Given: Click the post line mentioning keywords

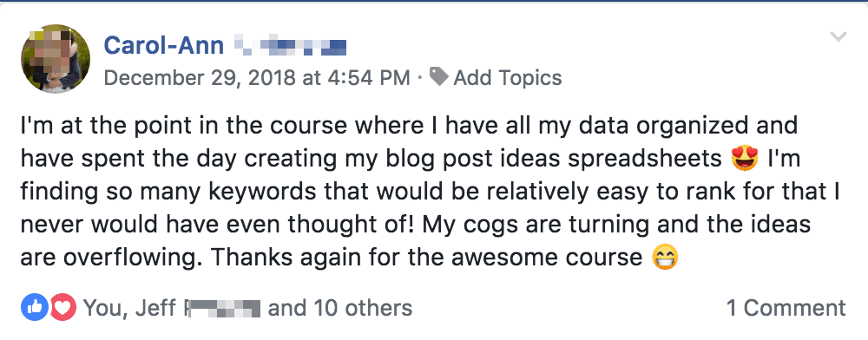Looking at the screenshot, I should [431, 192].
